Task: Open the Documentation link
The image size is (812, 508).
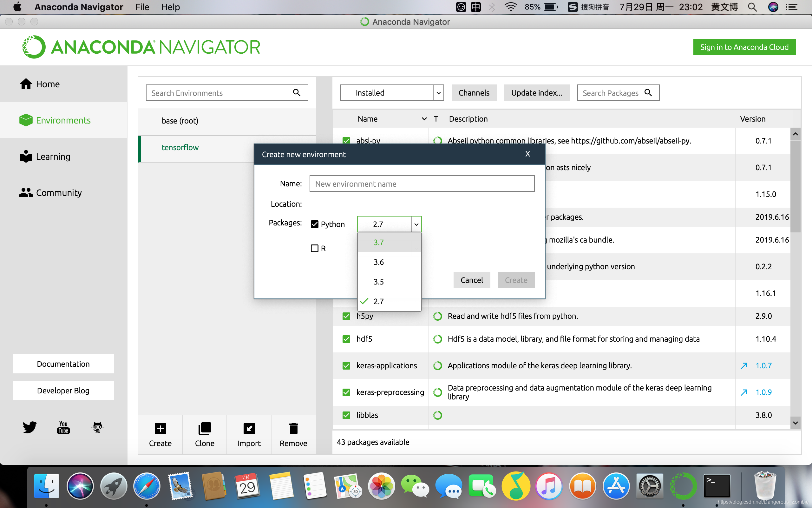Action: click(x=63, y=364)
